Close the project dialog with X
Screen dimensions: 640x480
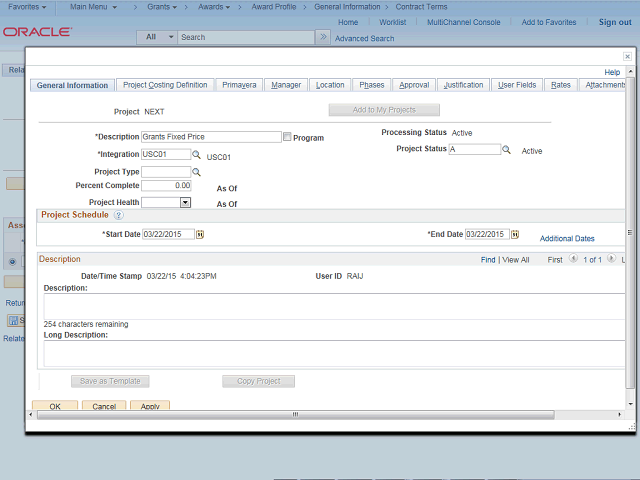click(627, 56)
